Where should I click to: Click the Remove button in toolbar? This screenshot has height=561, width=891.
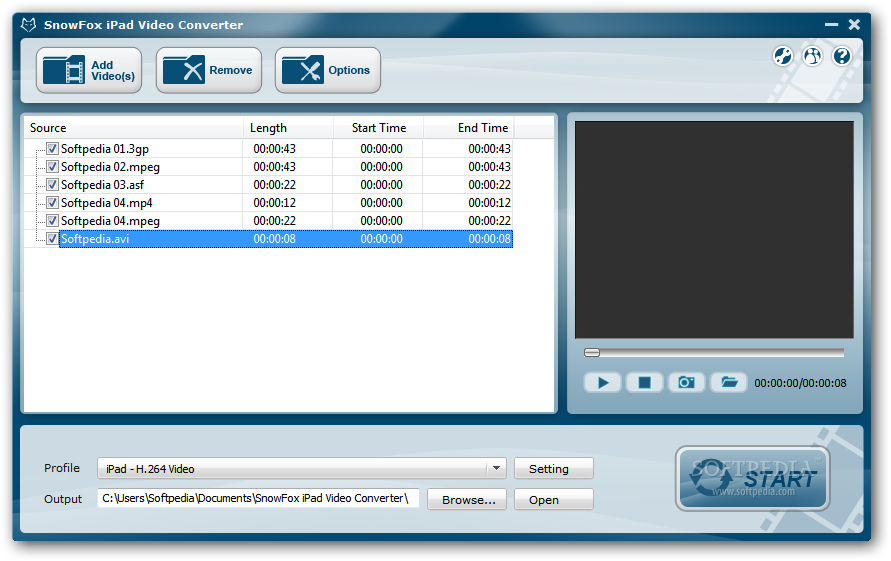tap(209, 70)
